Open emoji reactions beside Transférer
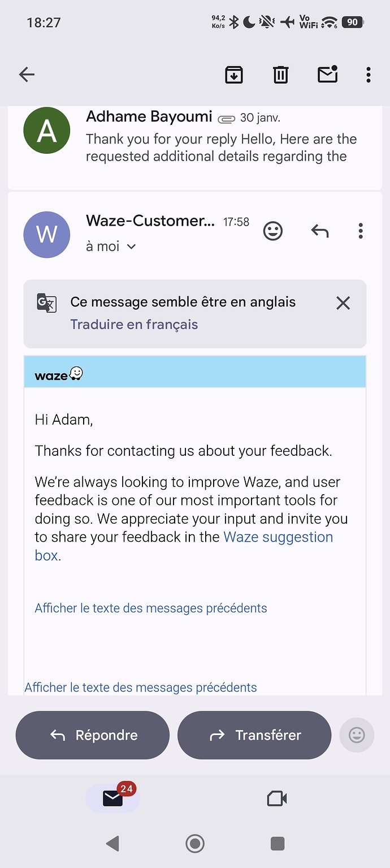The height and width of the screenshot is (868, 390). pos(357,735)
